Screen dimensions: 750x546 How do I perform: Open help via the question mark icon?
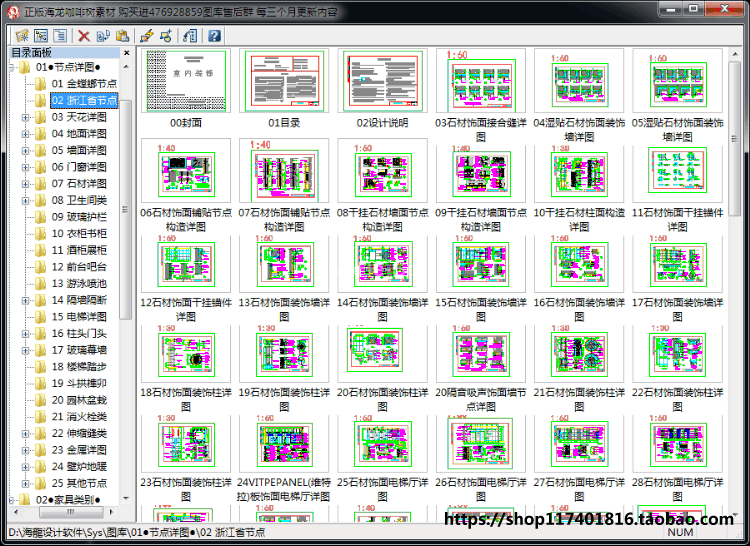pyautogui.click(x=214, y=36)
